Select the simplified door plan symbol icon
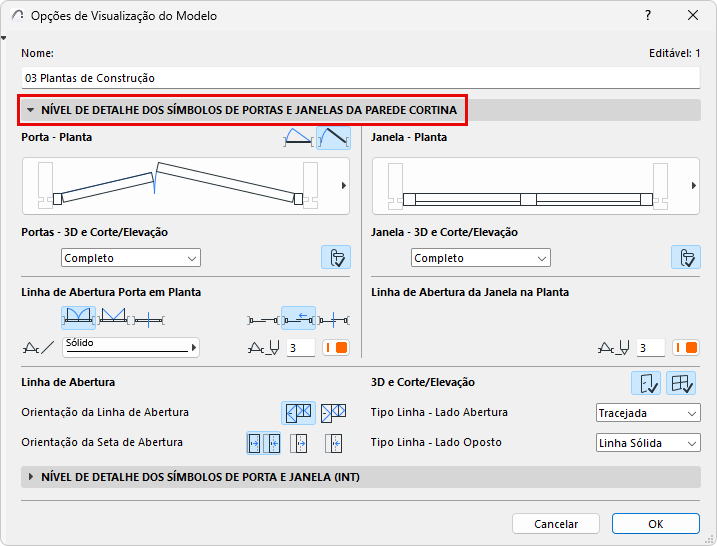The image size is (717, 546). [299, 138]
